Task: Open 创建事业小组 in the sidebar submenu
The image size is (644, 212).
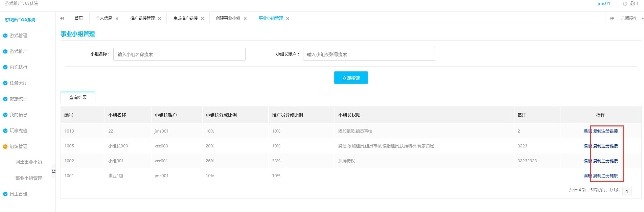Action: tap(29, 162)
